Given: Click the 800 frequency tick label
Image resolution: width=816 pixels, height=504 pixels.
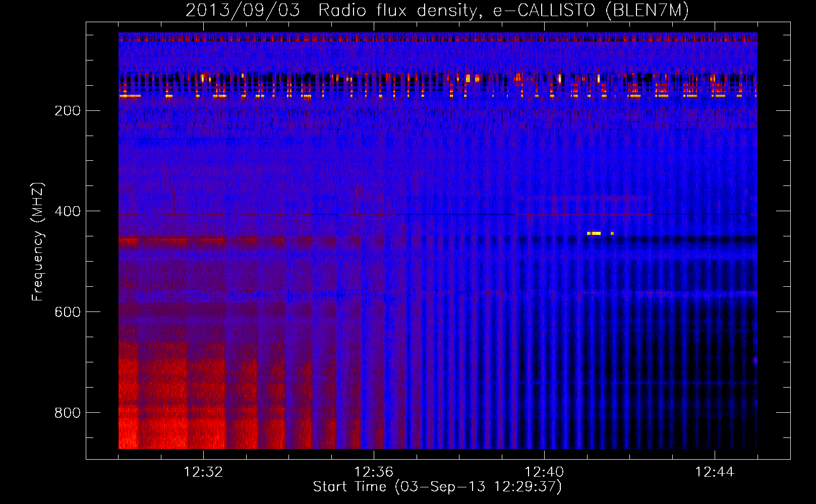Looking at the screenshot, I should click(x=68, y=413).
